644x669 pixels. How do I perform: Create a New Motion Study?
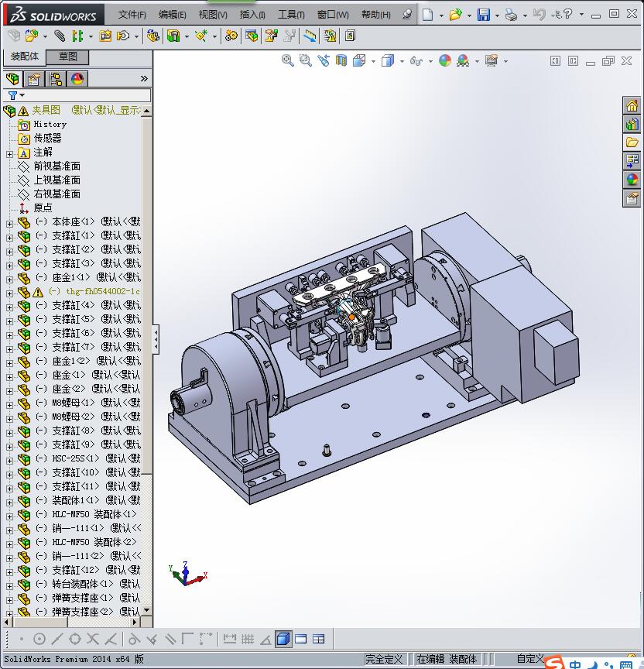click(x=231, y=36)
